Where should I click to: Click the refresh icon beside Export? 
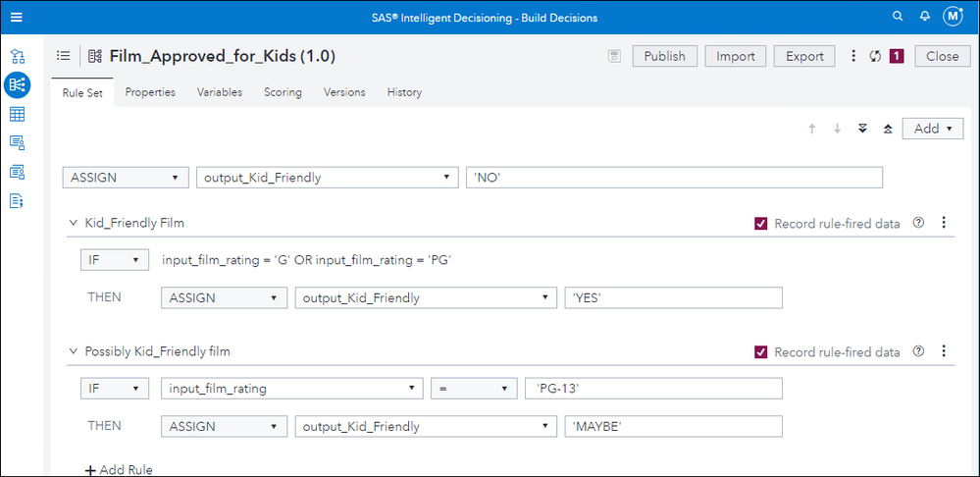coord(875,56)
